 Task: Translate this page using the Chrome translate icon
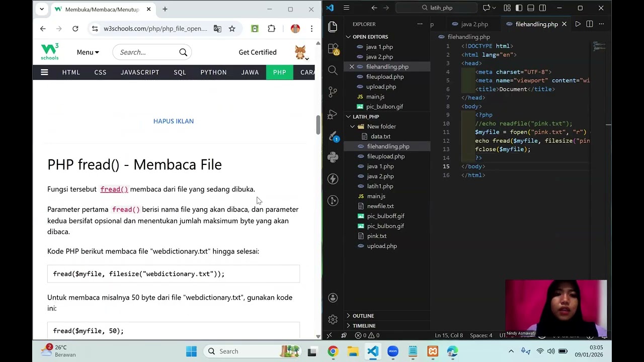tap(217, 29)
